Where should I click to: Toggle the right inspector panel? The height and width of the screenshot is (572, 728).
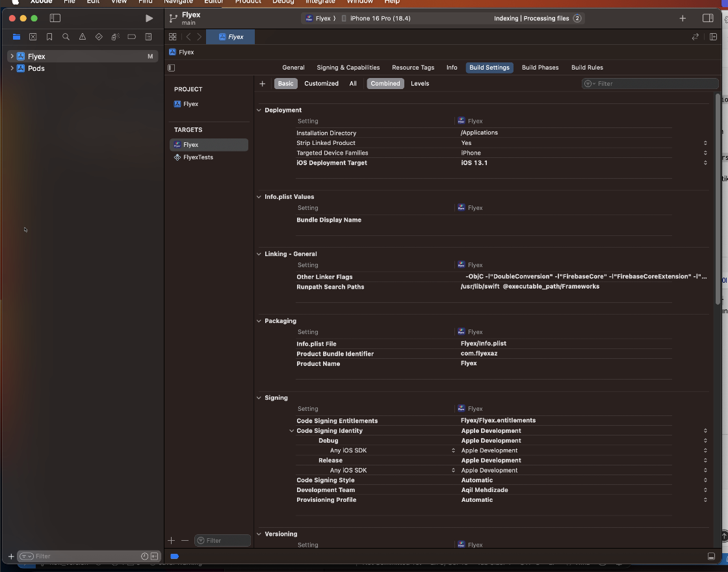point(708,18)
